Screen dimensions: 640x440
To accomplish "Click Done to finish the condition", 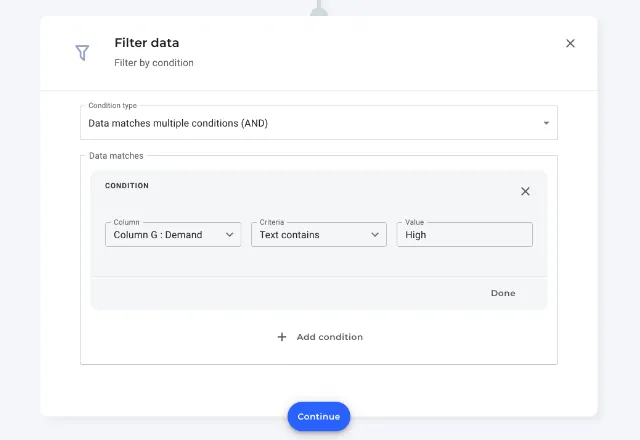I will pos(503,293).
